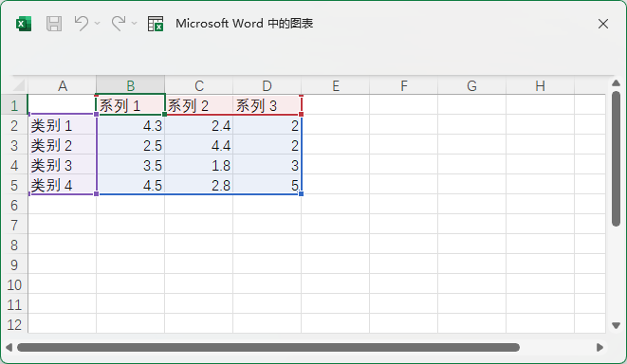This screenshot has height=364, width=627.
Task: Open the redo history dropdown arrow
Action: 135,23
